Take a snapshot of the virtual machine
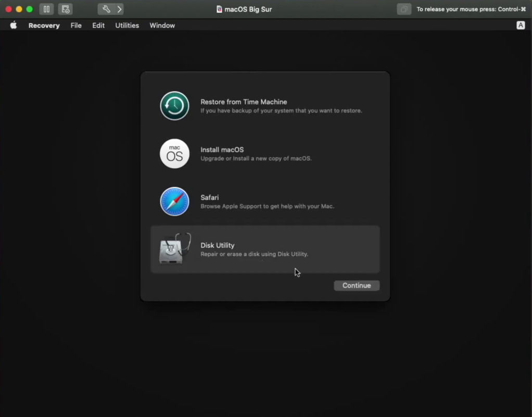 click(65, 9)
